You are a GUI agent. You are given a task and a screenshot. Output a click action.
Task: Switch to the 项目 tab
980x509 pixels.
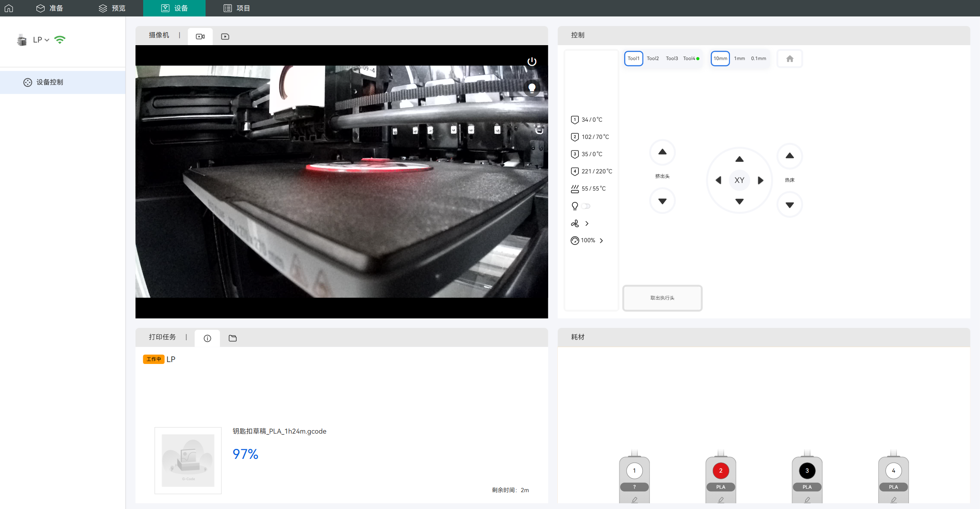[237, 8]
